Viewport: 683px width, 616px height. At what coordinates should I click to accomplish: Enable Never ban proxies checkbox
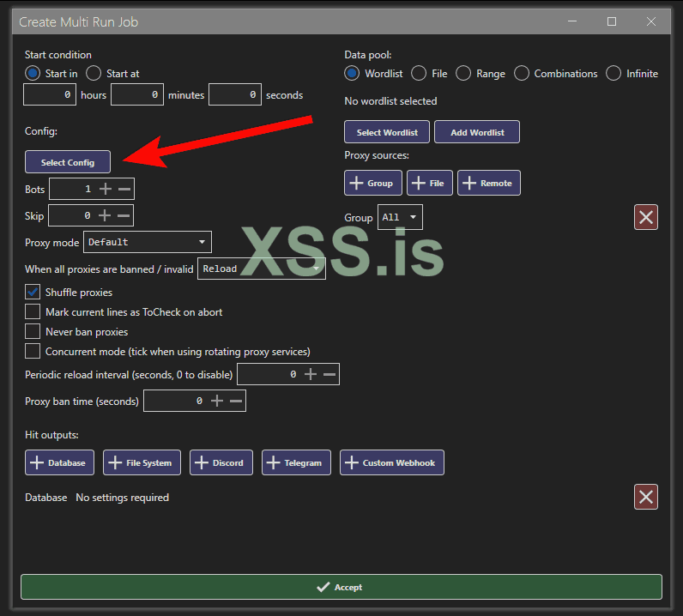tap(33, 331)
